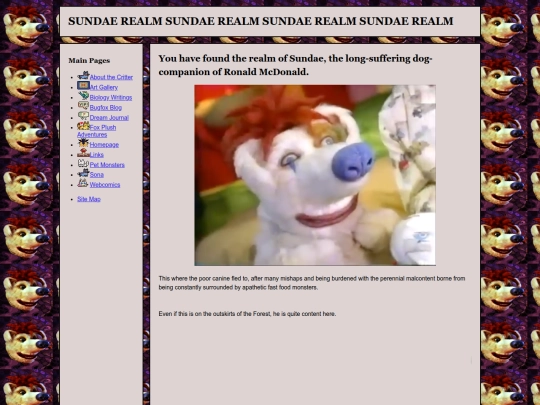
Task: Visit the Bugfox Blog
Action: tap(106, 107)
